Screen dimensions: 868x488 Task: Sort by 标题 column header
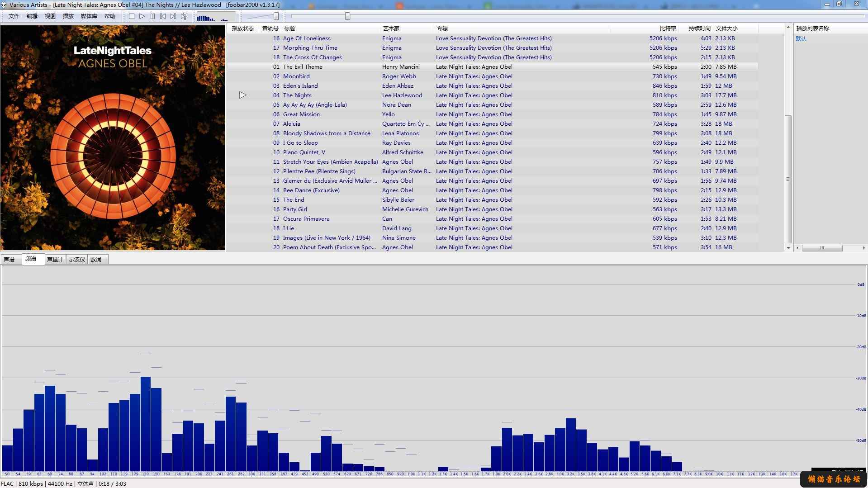330,28
